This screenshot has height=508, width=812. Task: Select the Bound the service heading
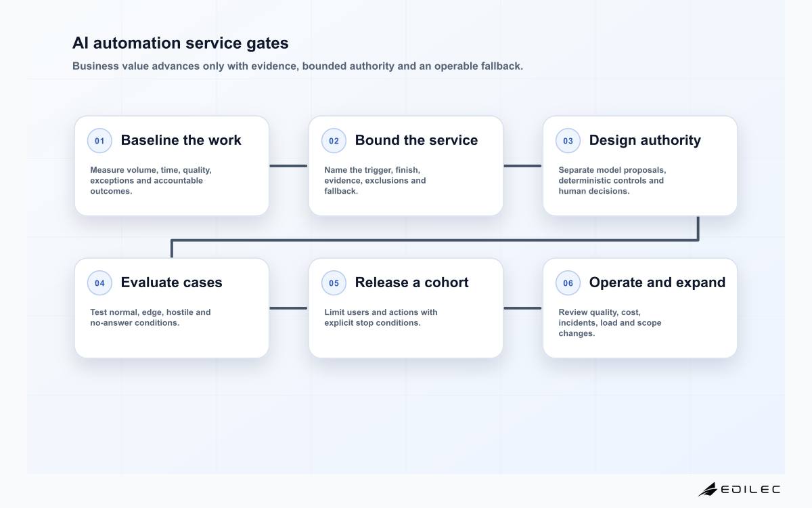[x=416, y=140]
